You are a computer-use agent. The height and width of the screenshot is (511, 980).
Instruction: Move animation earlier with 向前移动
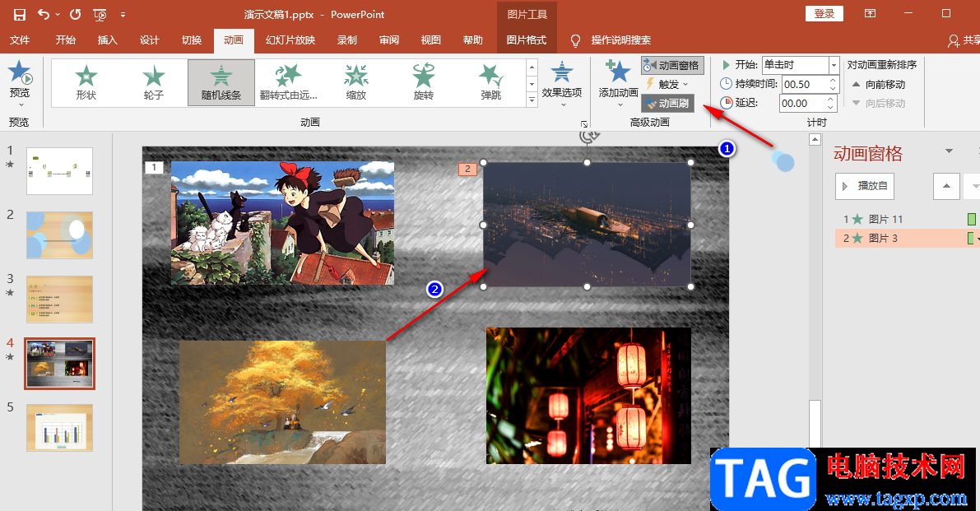(x=879, y=84)
